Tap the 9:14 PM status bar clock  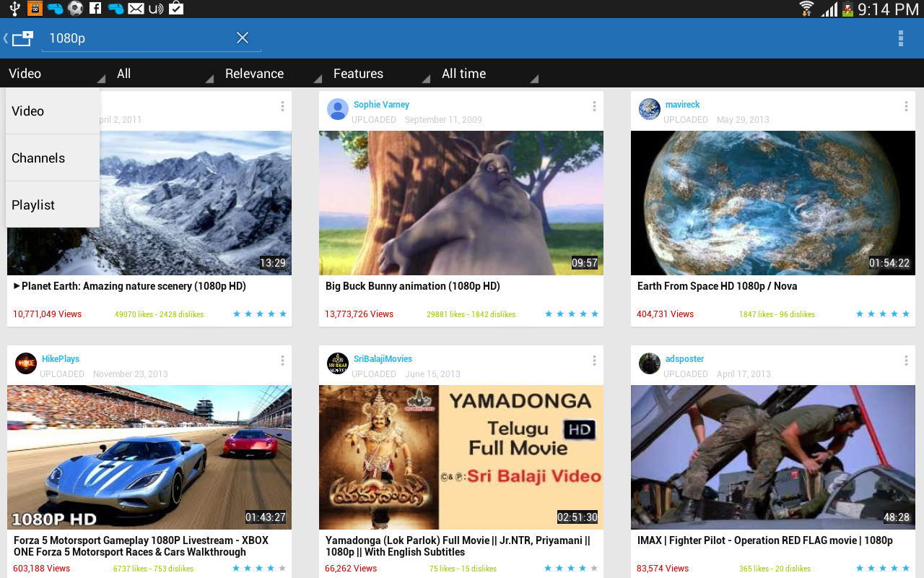888,9
